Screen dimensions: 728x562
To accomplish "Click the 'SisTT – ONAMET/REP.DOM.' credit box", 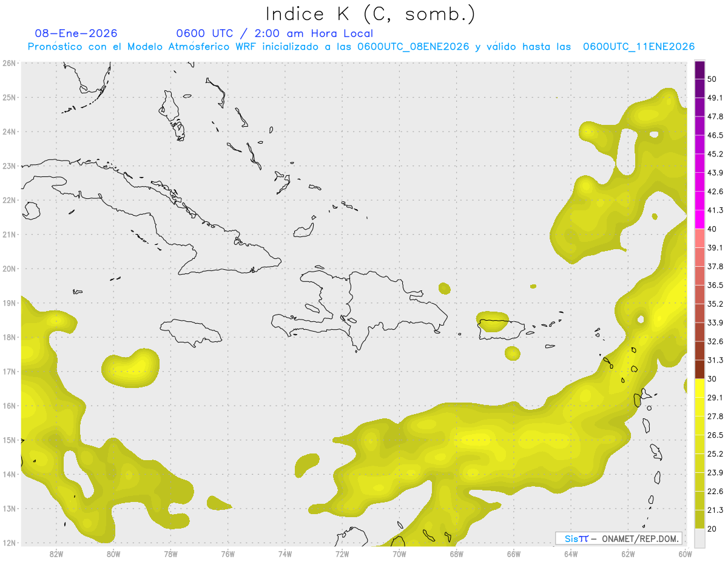I will 619,538.
